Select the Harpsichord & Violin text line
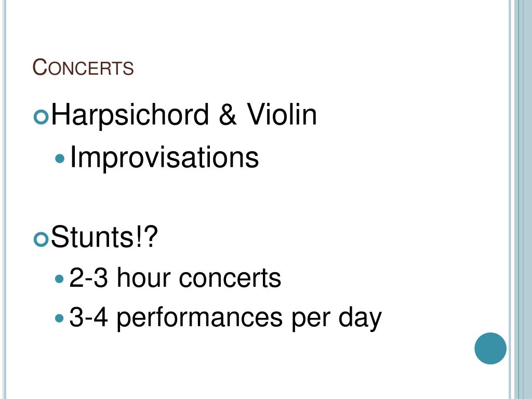Screen dimensions: 532x399 (x=183, y=115)
